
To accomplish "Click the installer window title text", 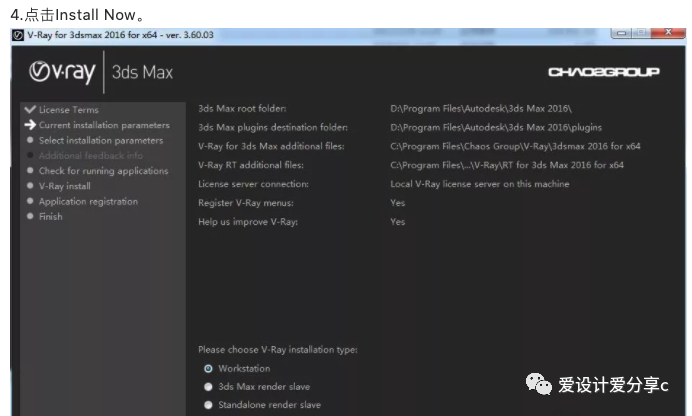I will point(120,35).
